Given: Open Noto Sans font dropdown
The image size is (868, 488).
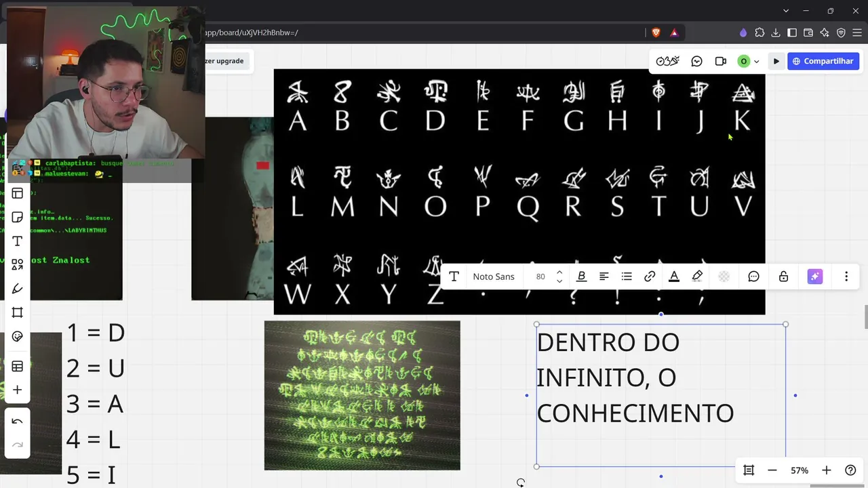Looking at the screenshot, I should click(x=494, y=277).
